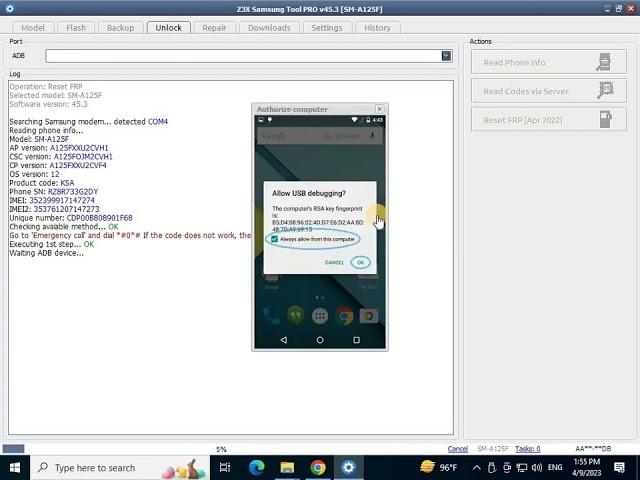640x480 pixels.
Task: Click inside the ADB port field
Action: pos(243,56)
